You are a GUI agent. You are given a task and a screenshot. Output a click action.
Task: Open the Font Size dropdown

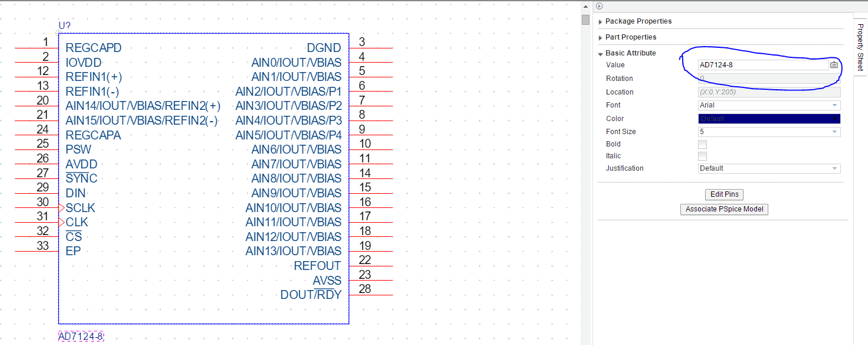pyautogui.click(x=769, y=132)
